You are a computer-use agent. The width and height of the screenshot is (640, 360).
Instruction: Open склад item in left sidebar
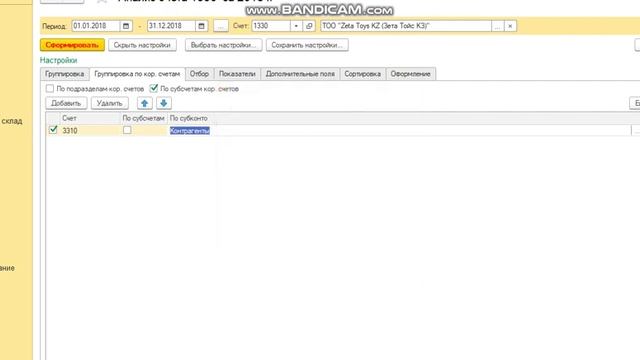pos(12,121)
